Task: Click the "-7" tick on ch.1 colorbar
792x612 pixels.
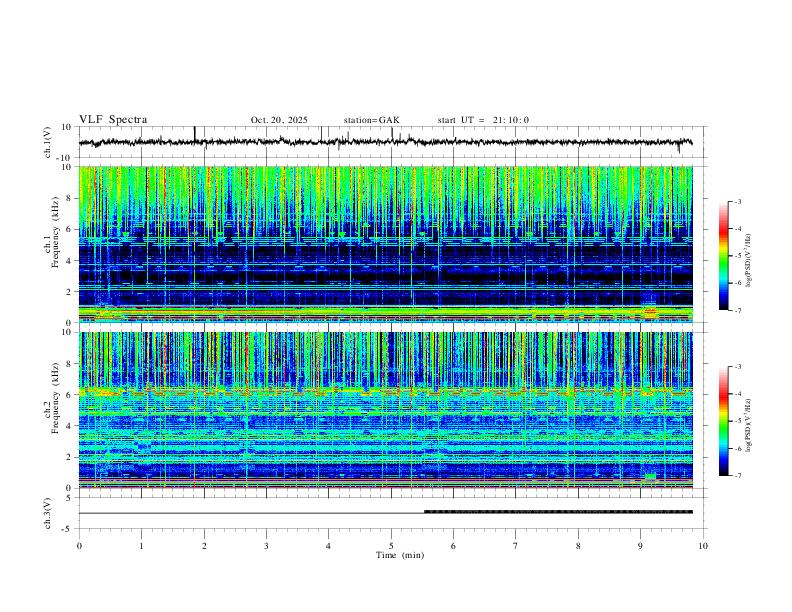Action: pos(738,310)
